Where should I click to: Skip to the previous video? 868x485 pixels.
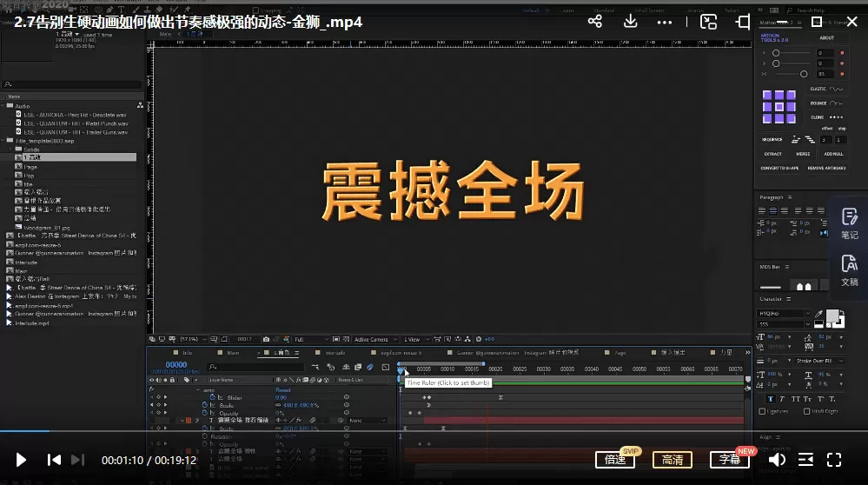coord(54,460)
